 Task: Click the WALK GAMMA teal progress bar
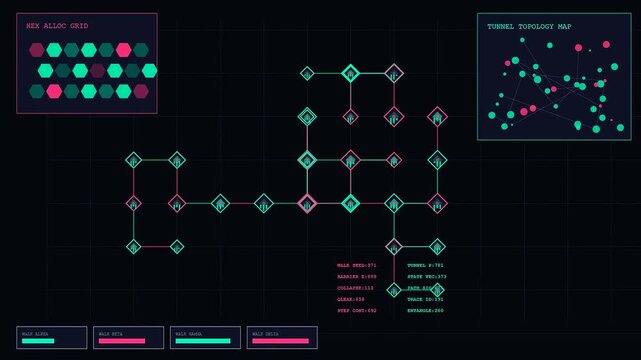pyautogui.click(x=203, y=341)
